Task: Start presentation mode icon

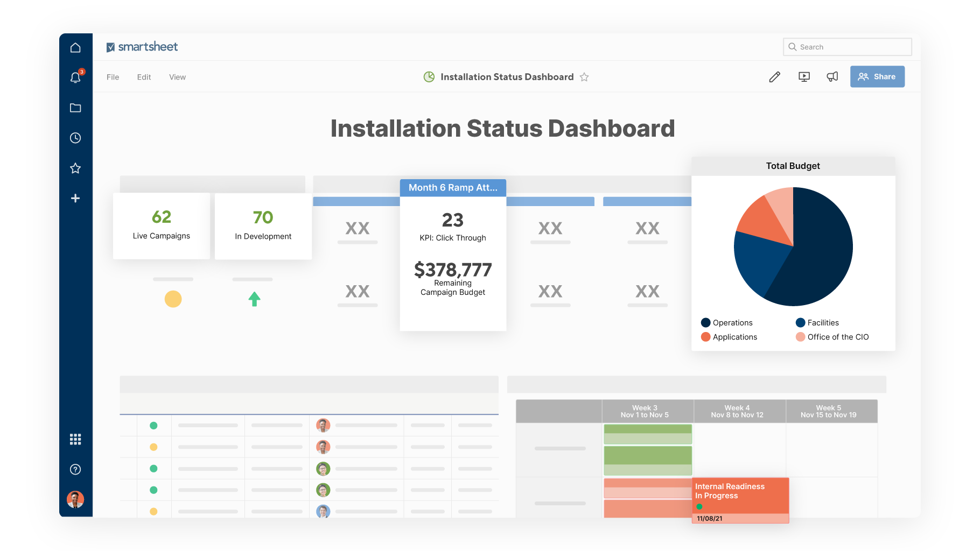Action: tap(804, 77)
